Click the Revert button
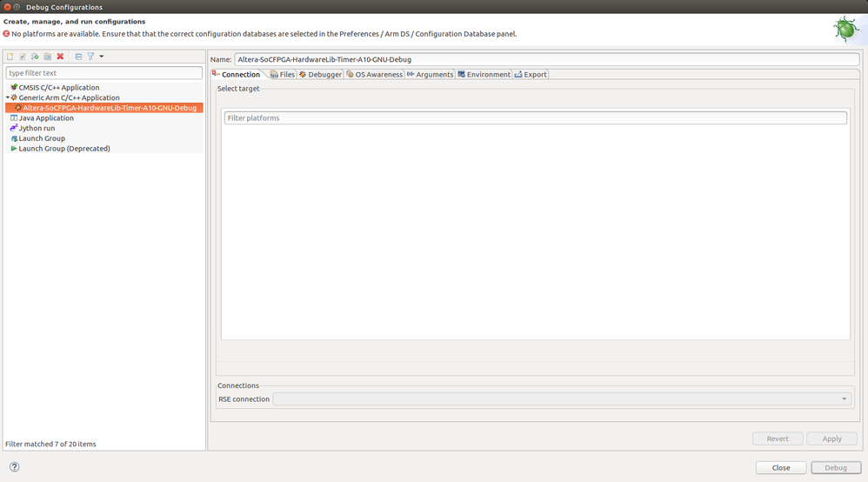This screenshot has width=868, height=482. click(x=778, y=438)
